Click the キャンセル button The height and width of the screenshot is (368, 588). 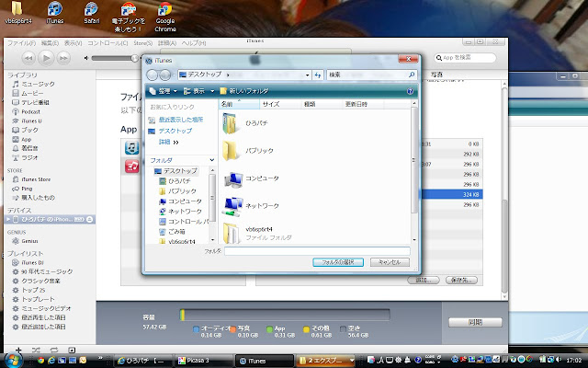390,262
